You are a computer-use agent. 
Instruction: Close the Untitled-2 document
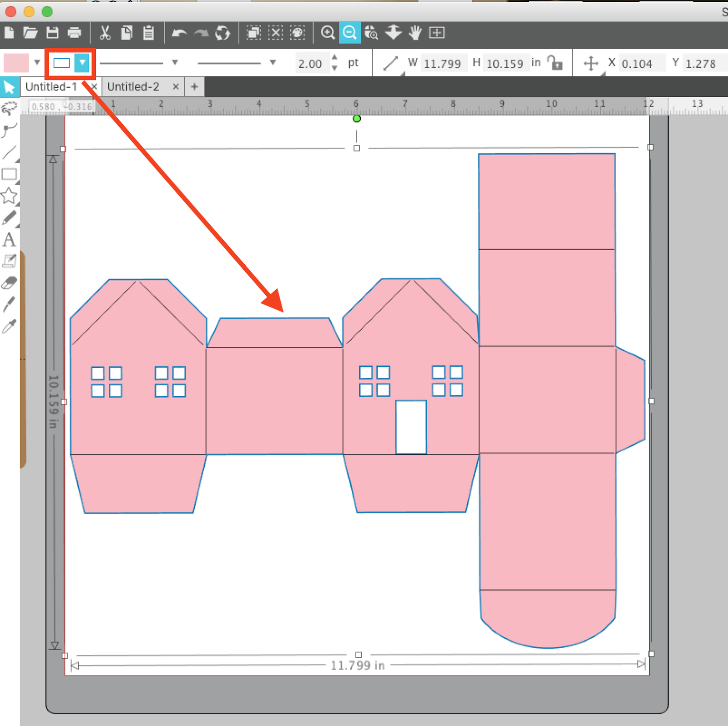click(176, 86)
